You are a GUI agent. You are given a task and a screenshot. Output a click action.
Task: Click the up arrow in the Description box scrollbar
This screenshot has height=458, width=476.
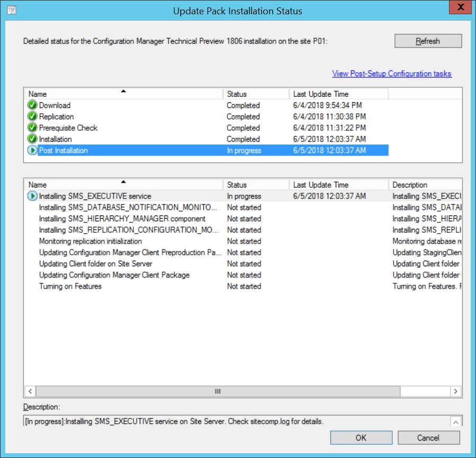pyautogui.click(x=456, y=422)
